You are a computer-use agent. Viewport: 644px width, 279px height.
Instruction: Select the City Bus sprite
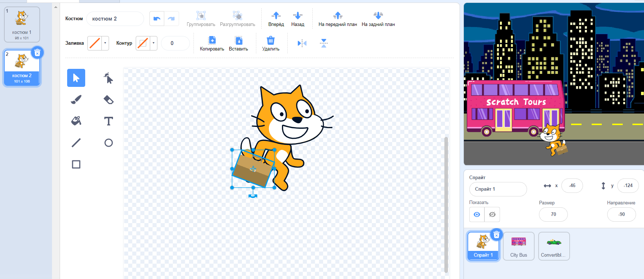coord(518,246)
